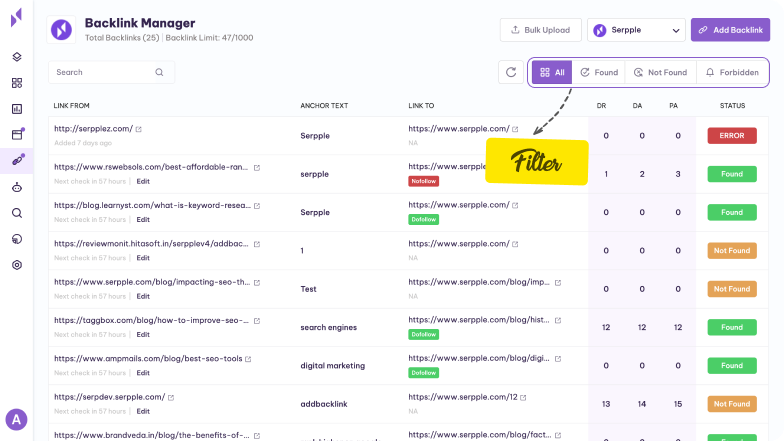Select the Not Found filter tab
Viewport: 784px width, 441px height.
click(660, 72)
